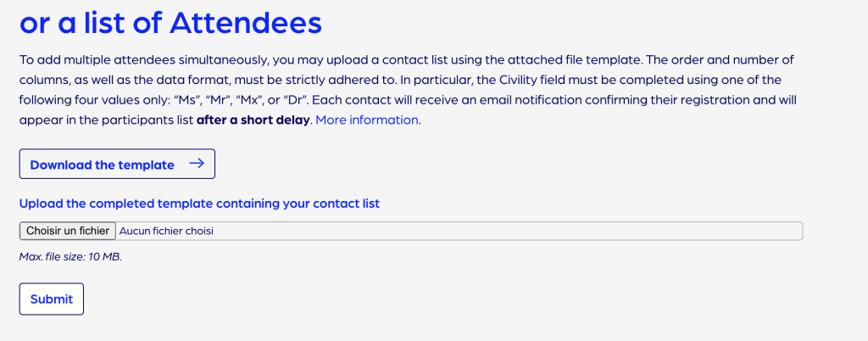
Task: Click the Upload the completed template label
Action: (x=199, y=204)
